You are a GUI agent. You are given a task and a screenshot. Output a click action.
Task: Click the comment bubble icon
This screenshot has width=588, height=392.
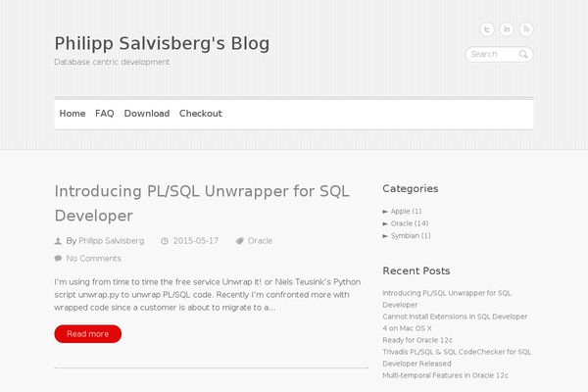pyautogui.click(x=58, y=259)
